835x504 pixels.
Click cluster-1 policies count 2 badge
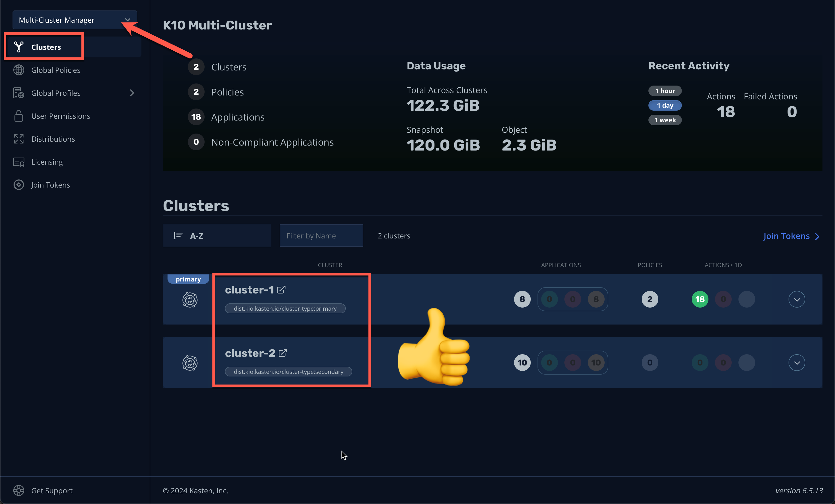click(650, 299)
